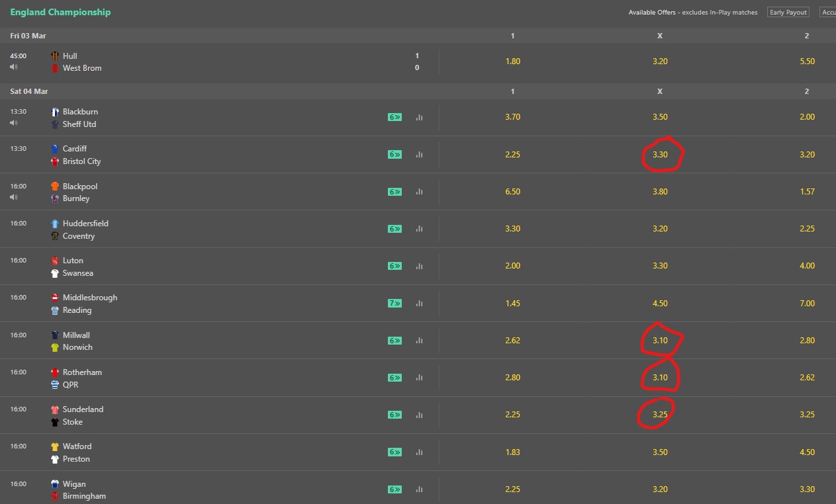The image size is (836, 504).
Task: Open stats icon for Rotherham v QPR
Action: (419, 378)
